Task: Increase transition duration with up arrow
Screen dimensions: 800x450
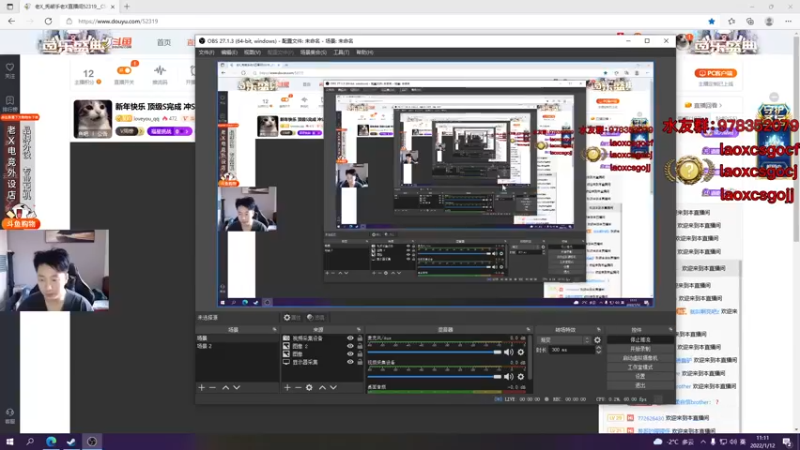Action: point(598,348)
